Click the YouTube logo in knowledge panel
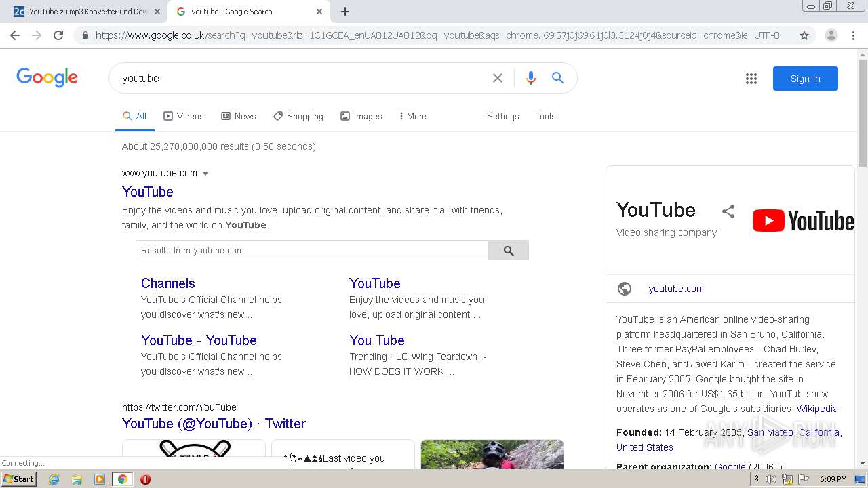The image size is (868, 488). [x=803, y=221]
